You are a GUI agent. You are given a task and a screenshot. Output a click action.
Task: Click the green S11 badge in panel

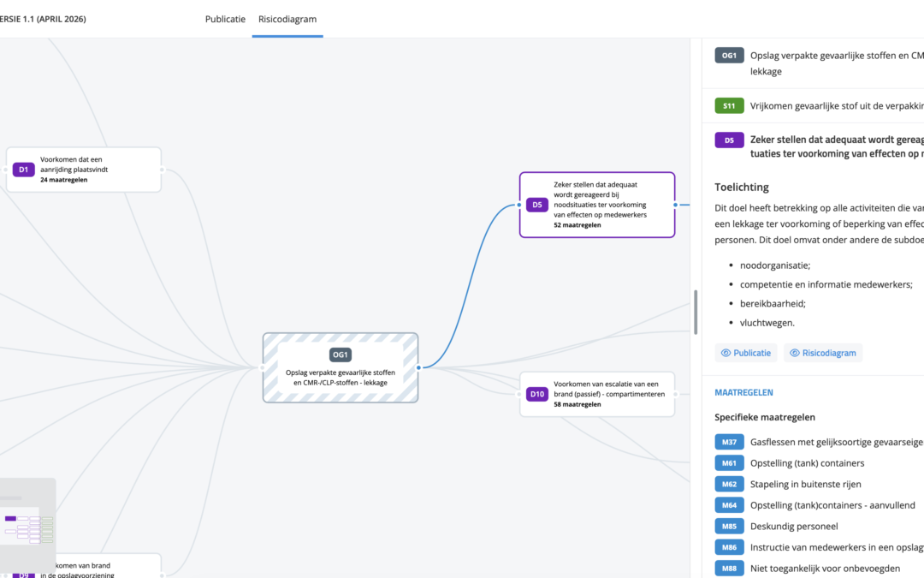(x=729, y=106)
